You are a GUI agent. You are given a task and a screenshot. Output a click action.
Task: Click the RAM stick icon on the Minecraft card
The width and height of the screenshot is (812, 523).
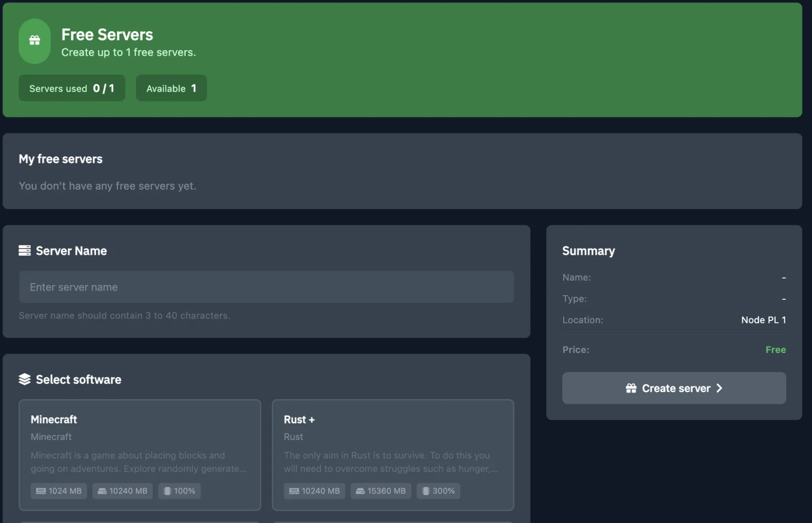41,491
